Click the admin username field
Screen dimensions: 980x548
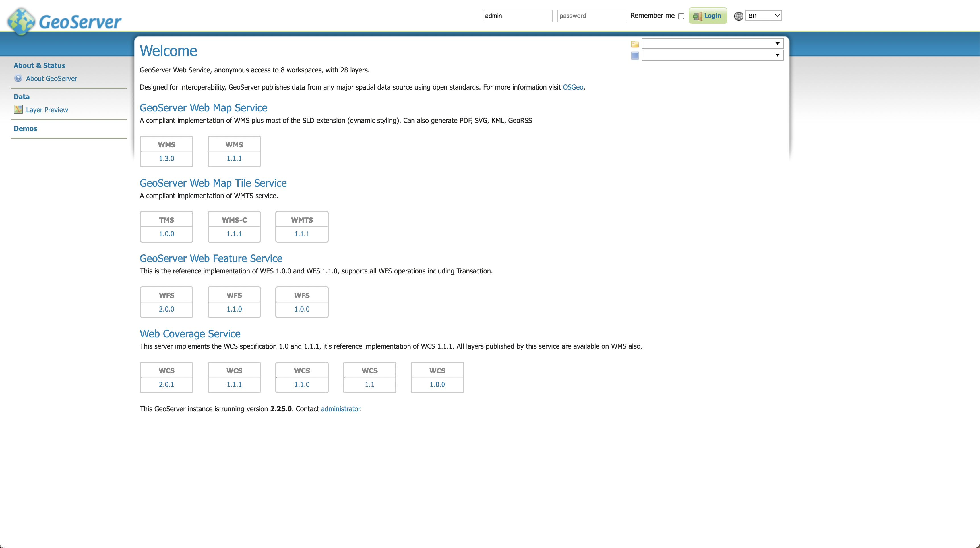517,16
